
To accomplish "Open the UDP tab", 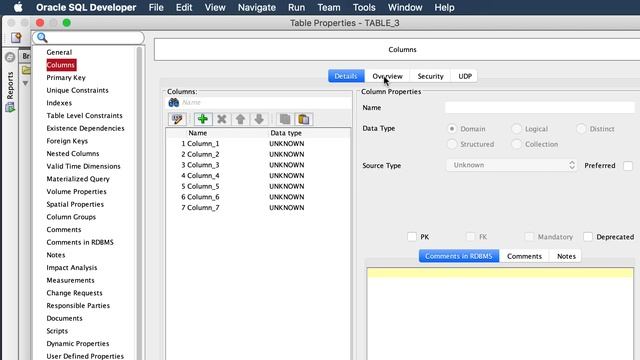I will point(465,76).
